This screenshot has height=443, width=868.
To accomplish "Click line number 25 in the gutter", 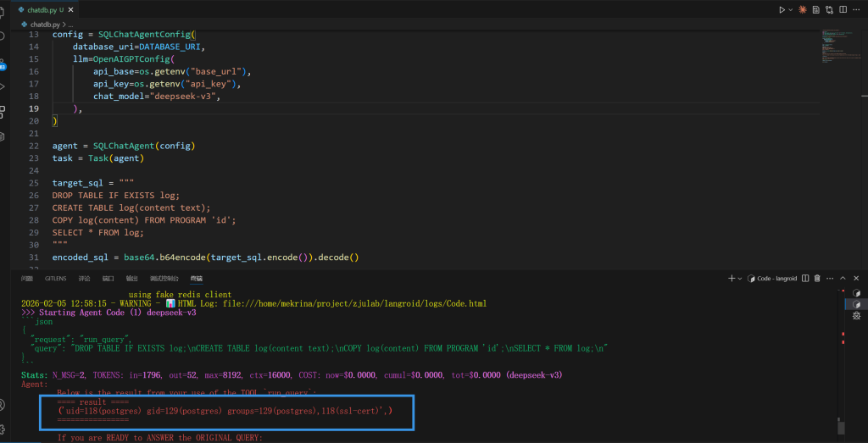I will click(33, 183).
